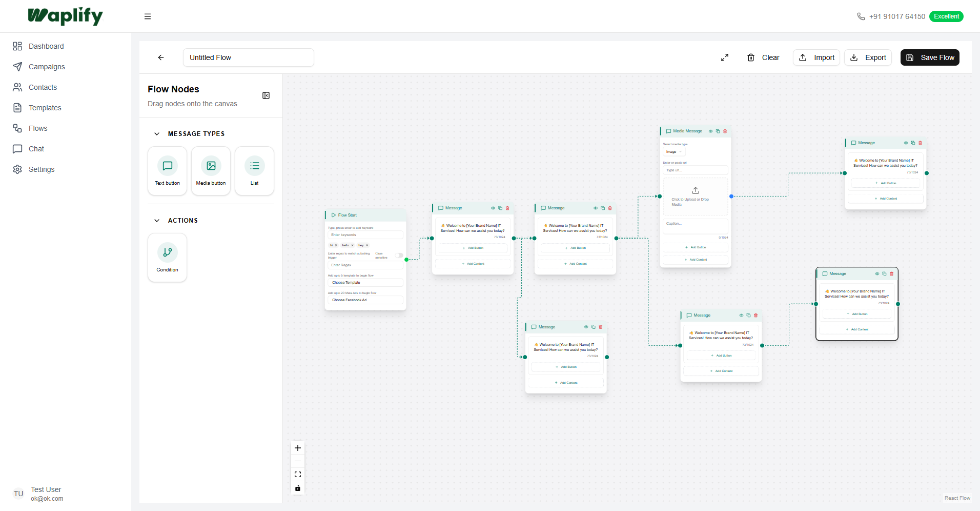980x511 pixels.
Task: Open the React Flow attribution link
Action: [957, 498]
